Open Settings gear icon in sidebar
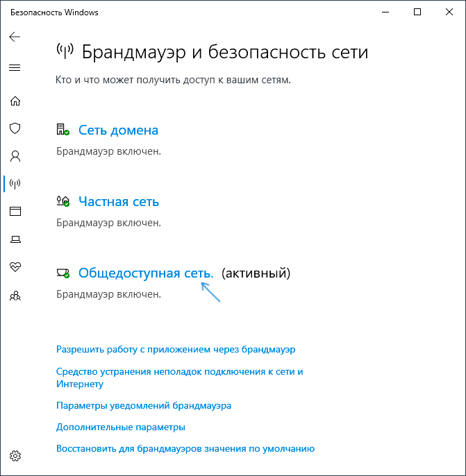 (x=15, y=456)
